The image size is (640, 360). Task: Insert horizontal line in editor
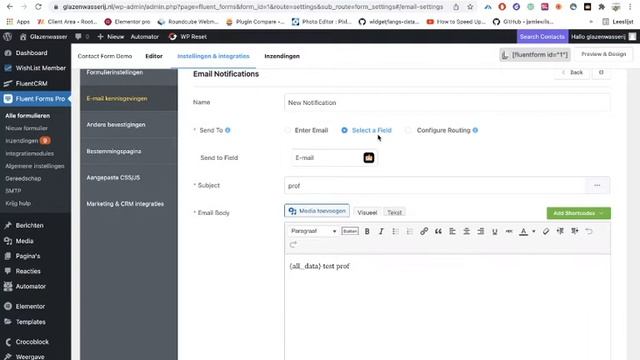(x=509, y=231)
